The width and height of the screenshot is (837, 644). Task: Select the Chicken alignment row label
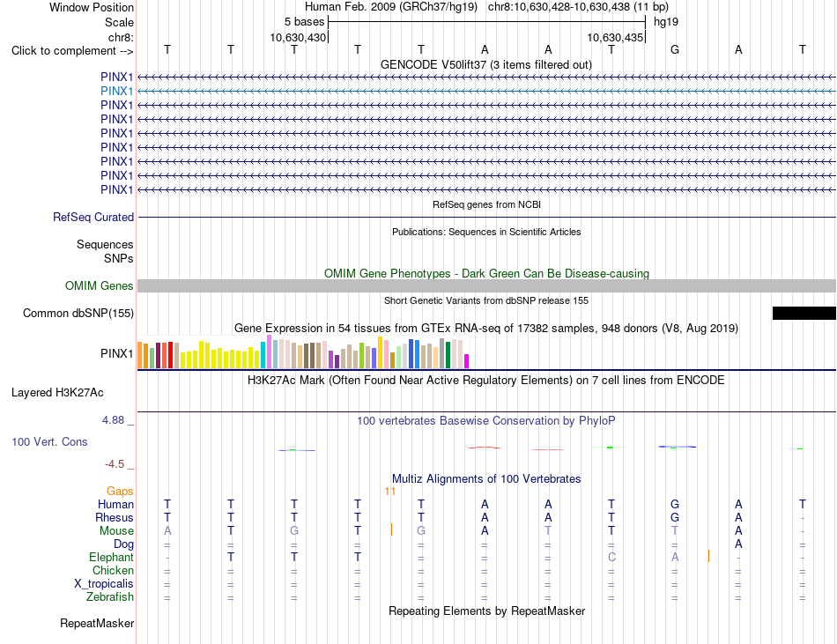113,570
